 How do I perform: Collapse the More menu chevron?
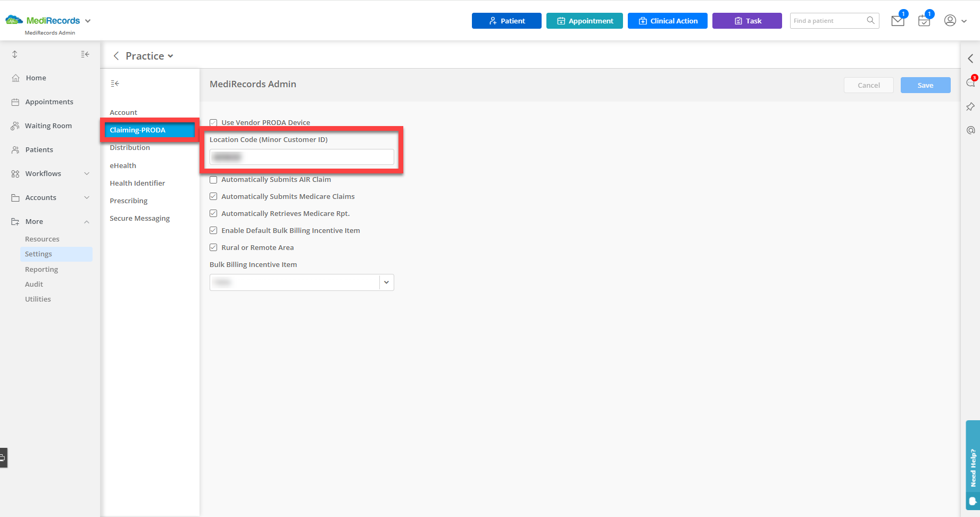(87, 221)
